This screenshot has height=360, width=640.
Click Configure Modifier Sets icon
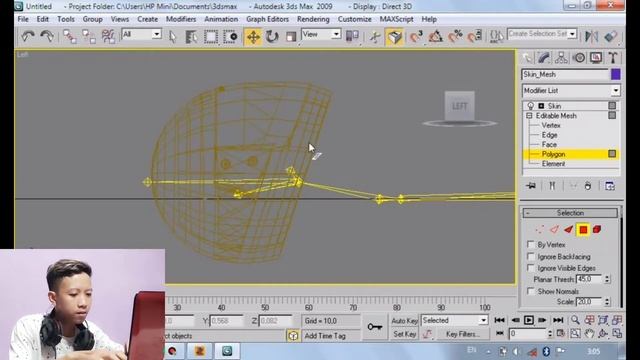(609, 186)
